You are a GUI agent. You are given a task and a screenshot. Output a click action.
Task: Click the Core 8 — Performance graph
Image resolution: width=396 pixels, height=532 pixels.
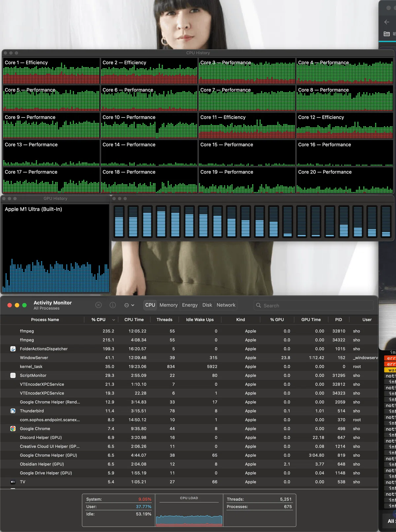345,98
